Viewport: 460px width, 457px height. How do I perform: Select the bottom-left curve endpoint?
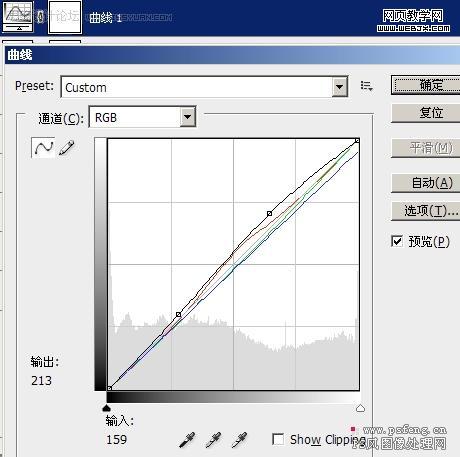(x=109, y=388)
